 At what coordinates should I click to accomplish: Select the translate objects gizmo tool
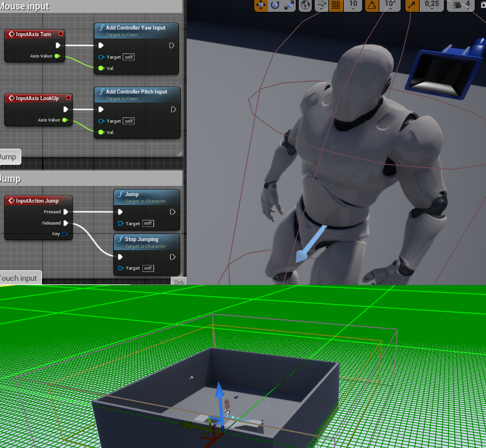click(261, 5)
